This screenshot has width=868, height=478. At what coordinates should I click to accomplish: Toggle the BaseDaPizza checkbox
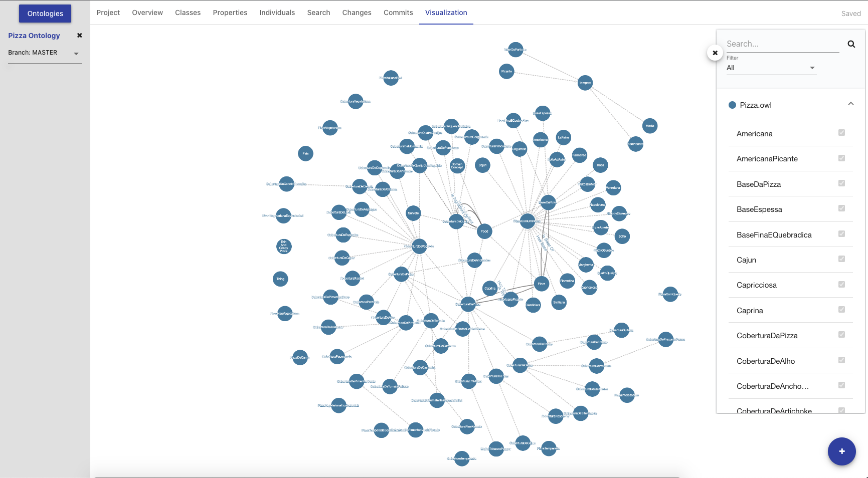pos(841,183)
